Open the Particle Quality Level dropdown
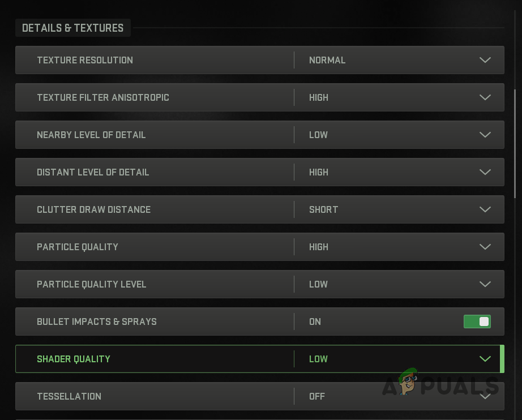Image resolution: width=522 pixels, height=420 pixels. [x=485, y=284]
